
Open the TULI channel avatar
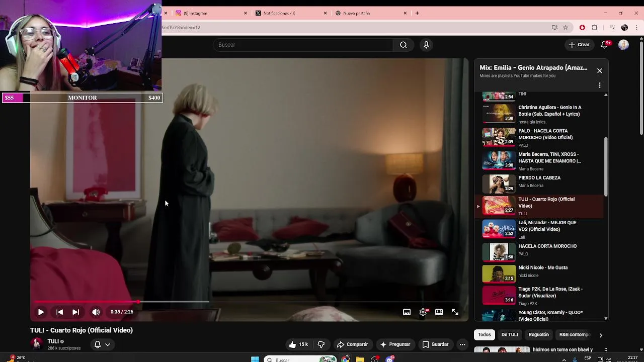point(37,344)
